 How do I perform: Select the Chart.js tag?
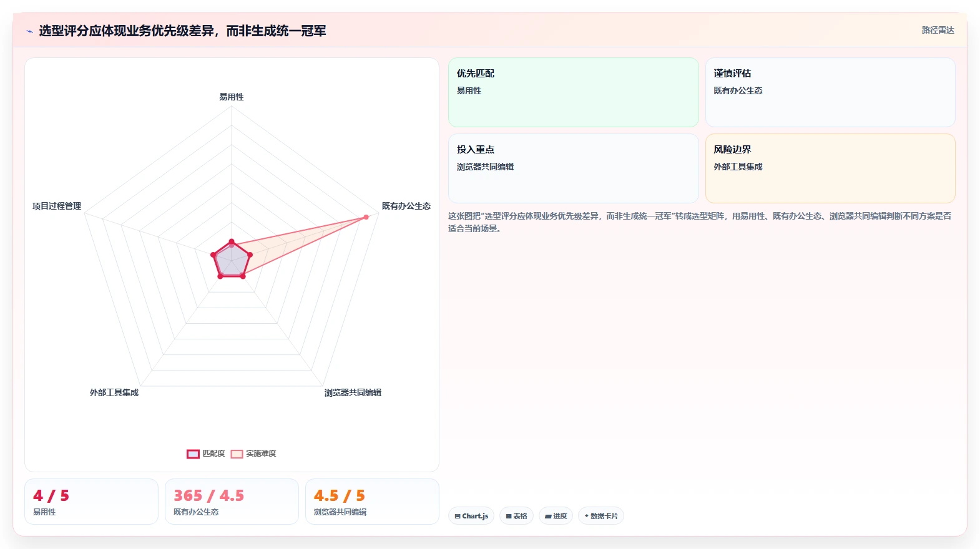(x=471, y=516)
